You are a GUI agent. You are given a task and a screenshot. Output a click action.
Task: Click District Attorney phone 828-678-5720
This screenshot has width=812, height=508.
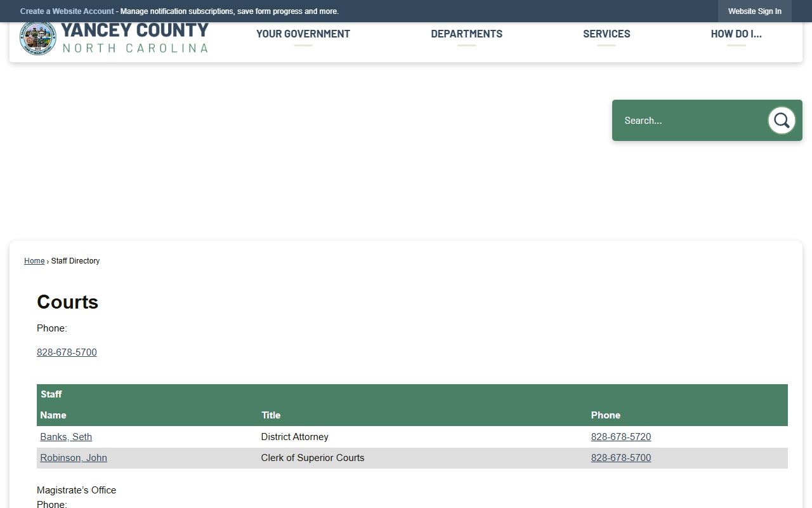pyautogui.click(x=621, y=437)
